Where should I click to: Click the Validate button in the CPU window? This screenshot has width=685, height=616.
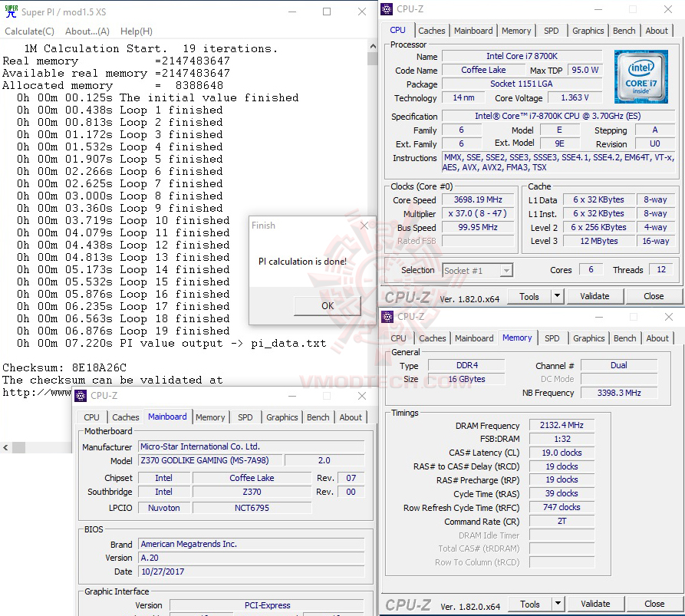point(595,295)
